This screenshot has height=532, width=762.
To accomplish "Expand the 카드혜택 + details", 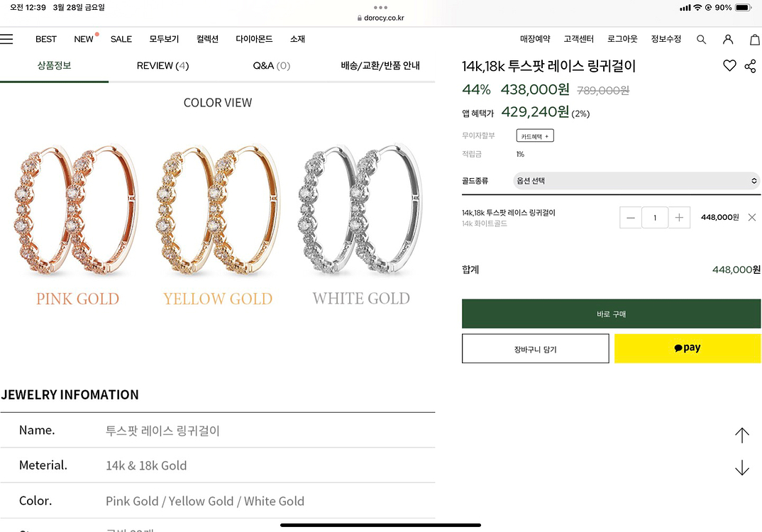I will [x=535, y=136].
